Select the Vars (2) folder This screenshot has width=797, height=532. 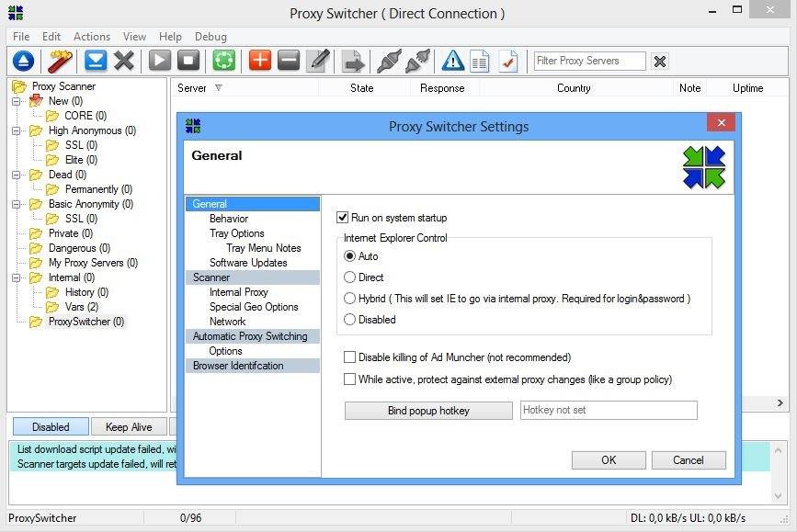pyautogui.click(x=81, y=307)
